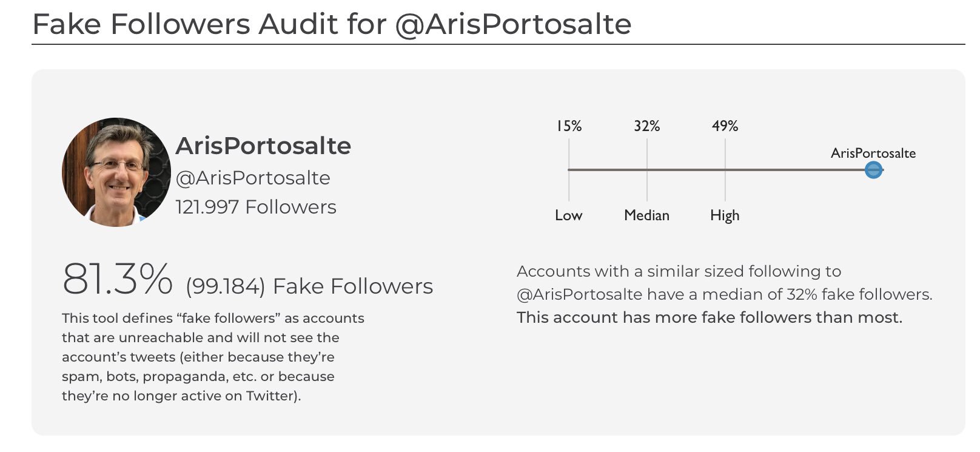Click the High label under scale
The height and width of the screenshot is (452, 980).
point(725,215)
